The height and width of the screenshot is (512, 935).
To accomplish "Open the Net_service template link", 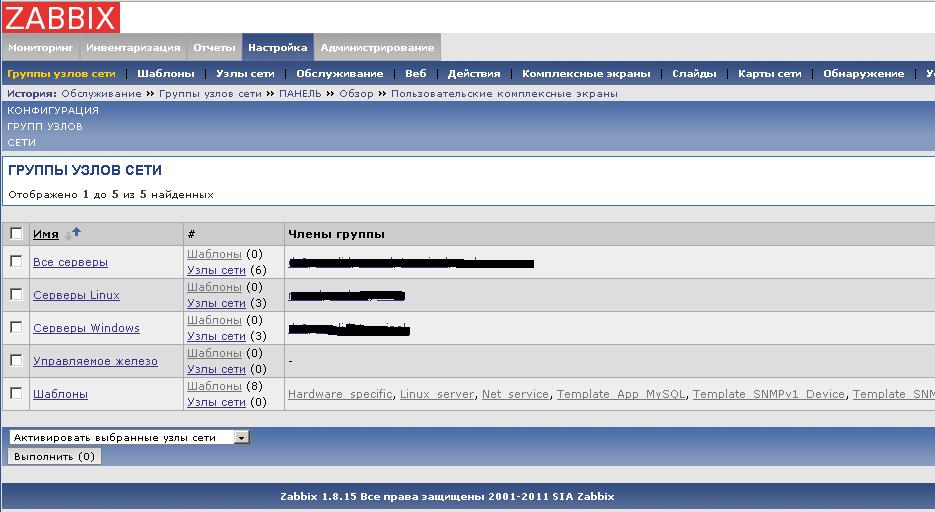I will 515,394.
